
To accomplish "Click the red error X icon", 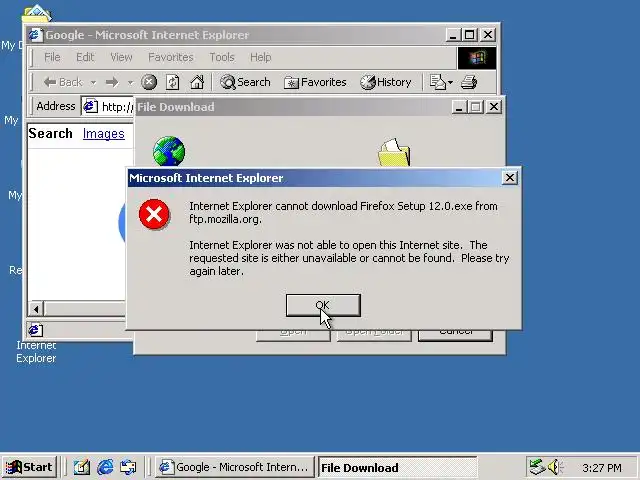I will pos(154,214).
